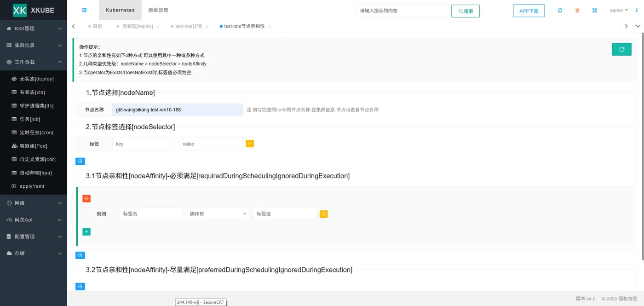The height and width of the screenshot is (306, 644).
Task: Close the test-one节点亲和性 tab
Action: 270,27
